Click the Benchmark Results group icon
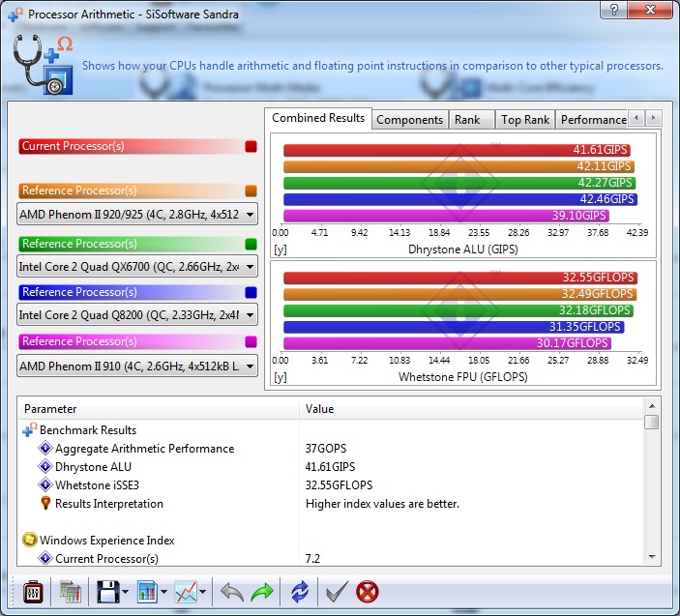This screenshot has width=680, height=616. pos(29,429)
